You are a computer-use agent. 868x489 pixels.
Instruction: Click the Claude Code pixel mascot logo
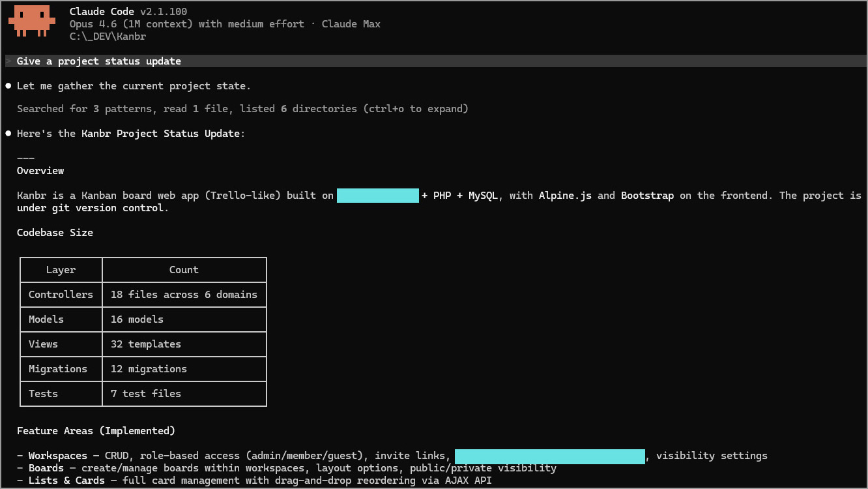(33, 21)
